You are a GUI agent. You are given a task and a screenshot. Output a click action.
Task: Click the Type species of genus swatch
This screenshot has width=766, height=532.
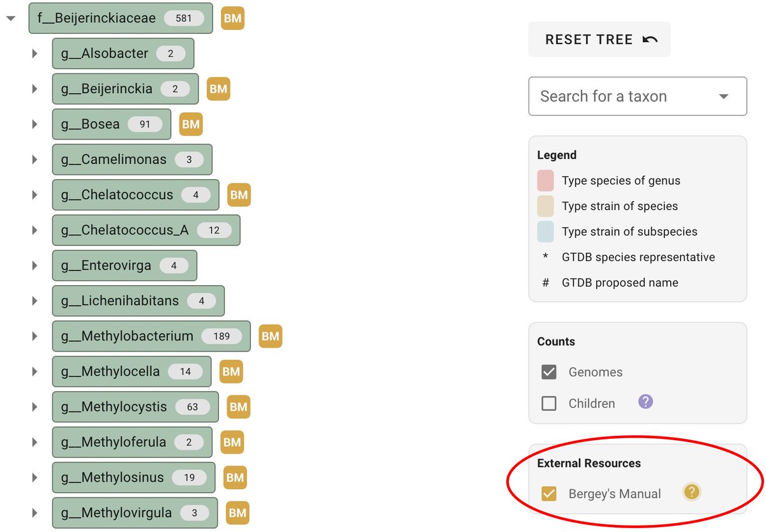(545, 181)
